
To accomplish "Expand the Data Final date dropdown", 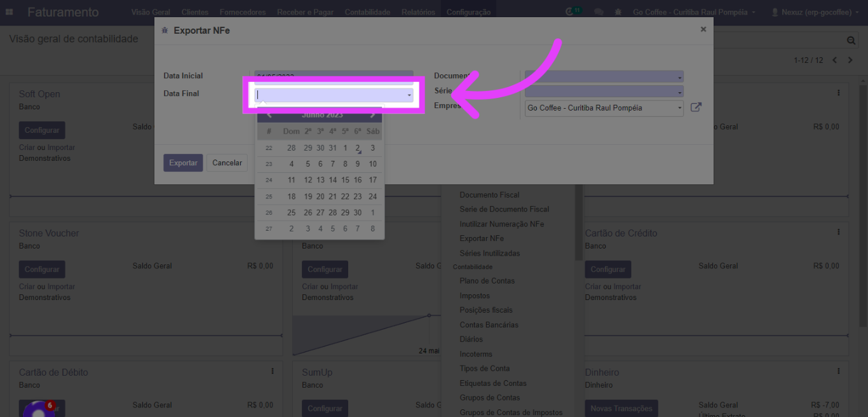I will [x=409, y=95].
